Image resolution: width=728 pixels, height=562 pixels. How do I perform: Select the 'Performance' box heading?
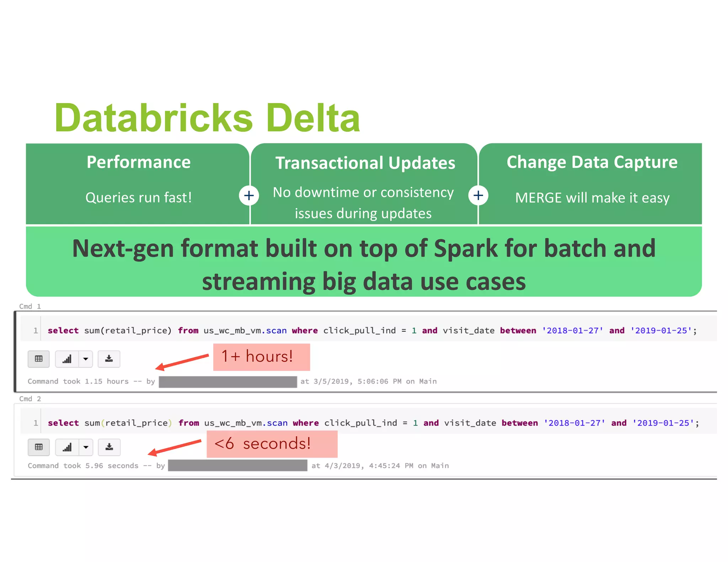coord(139,162)
